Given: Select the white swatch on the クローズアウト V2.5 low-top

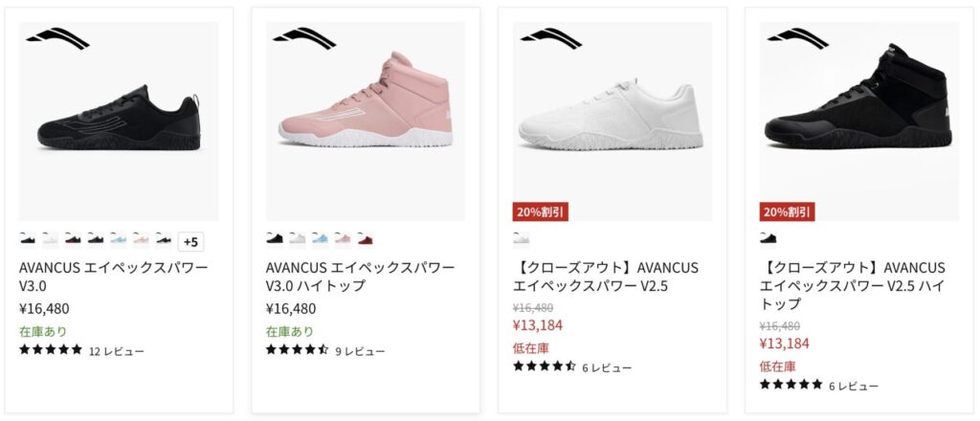Looking at the screenshot, I should (522, 238).
